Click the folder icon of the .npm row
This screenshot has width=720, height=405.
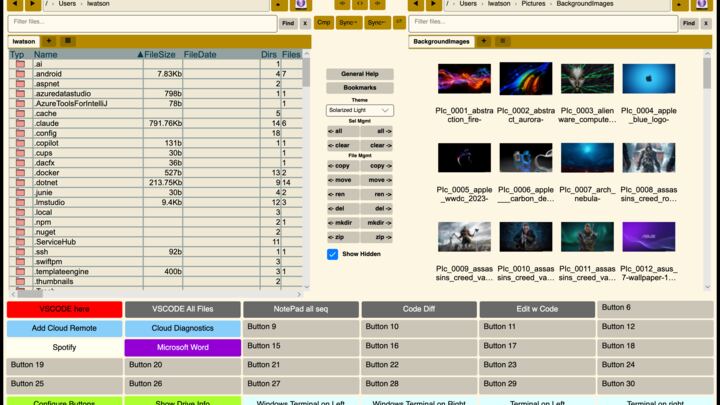point(20,222)
